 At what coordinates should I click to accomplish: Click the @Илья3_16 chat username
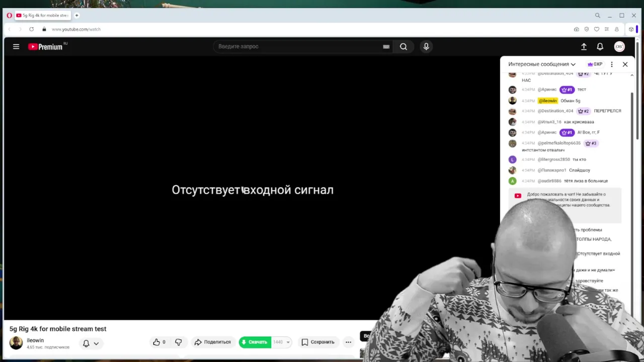pos(549,122)
